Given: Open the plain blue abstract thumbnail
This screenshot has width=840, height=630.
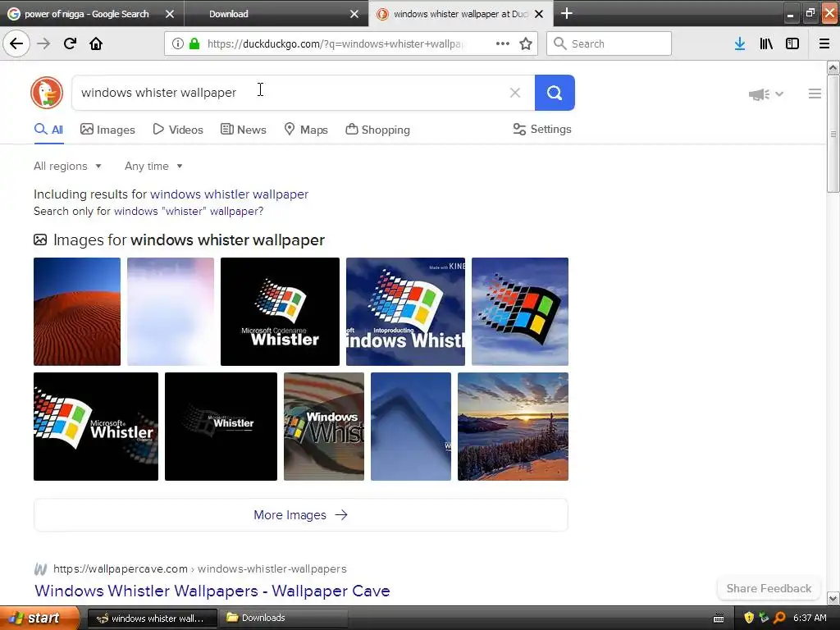Looking at the screenshot, I should point(411,427).
